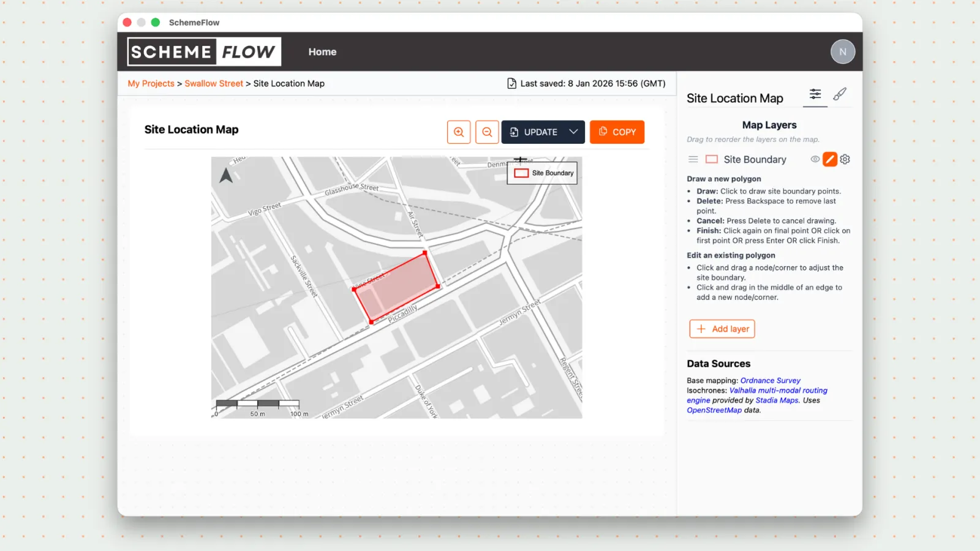Select the top polygon node near Air Street
Screen dimensions: 980x551
425,252
